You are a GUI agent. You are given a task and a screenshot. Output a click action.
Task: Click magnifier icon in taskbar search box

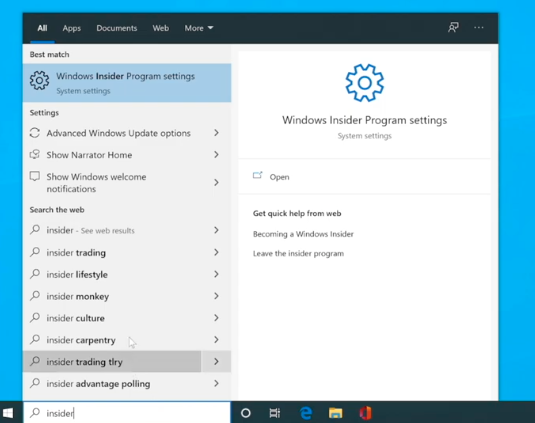pos(35,413)
